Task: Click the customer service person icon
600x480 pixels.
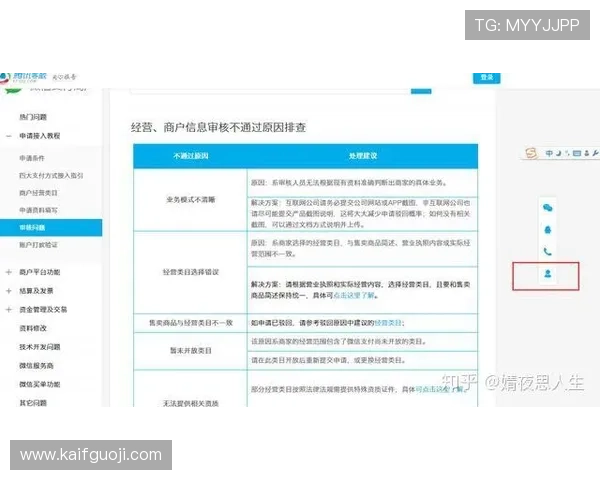Action: tap(548, 274)
